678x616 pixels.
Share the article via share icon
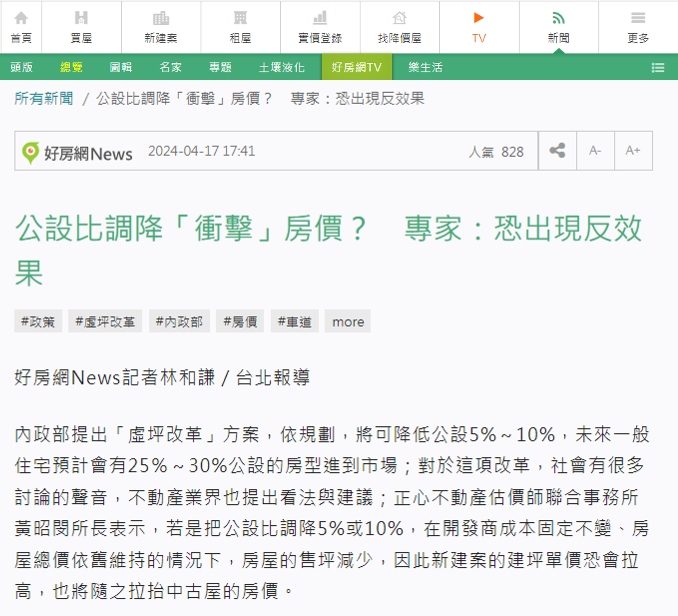coord(557,151)
